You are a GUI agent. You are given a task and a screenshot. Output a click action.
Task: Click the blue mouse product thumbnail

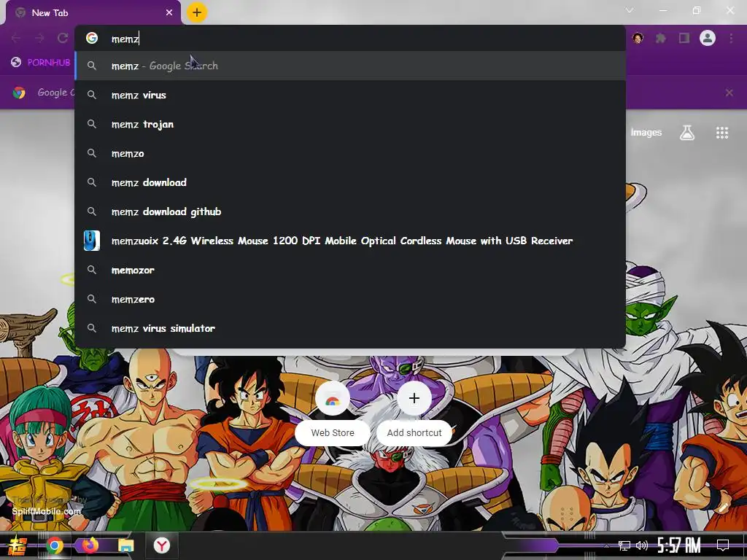pyautogui.click(x=92, y=241)
